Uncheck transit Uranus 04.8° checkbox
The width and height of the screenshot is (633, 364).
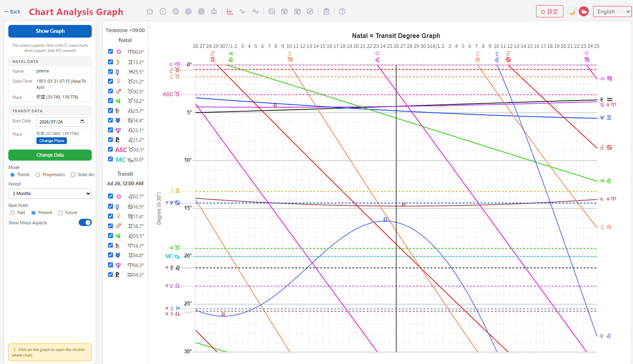click(110, 255)
